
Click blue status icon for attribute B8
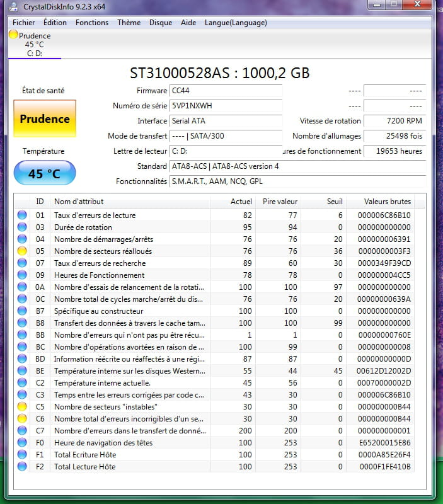[x=22, y=323]
